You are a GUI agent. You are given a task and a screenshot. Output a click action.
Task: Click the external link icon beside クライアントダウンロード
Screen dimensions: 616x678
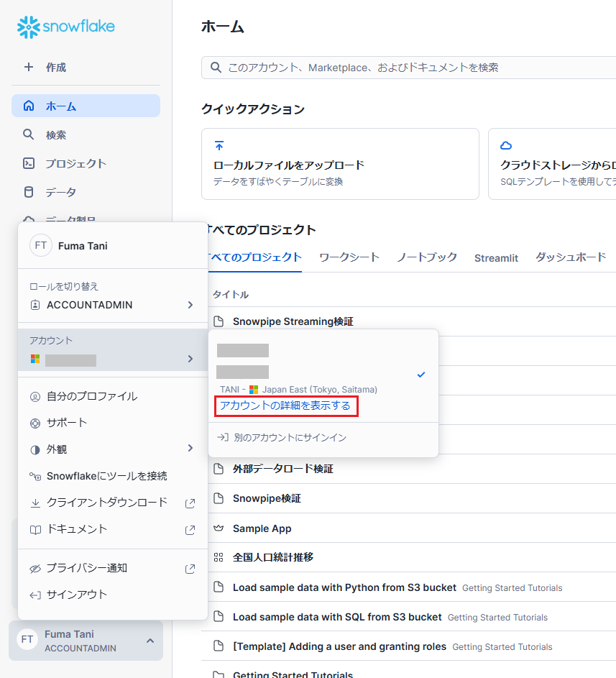190,503
